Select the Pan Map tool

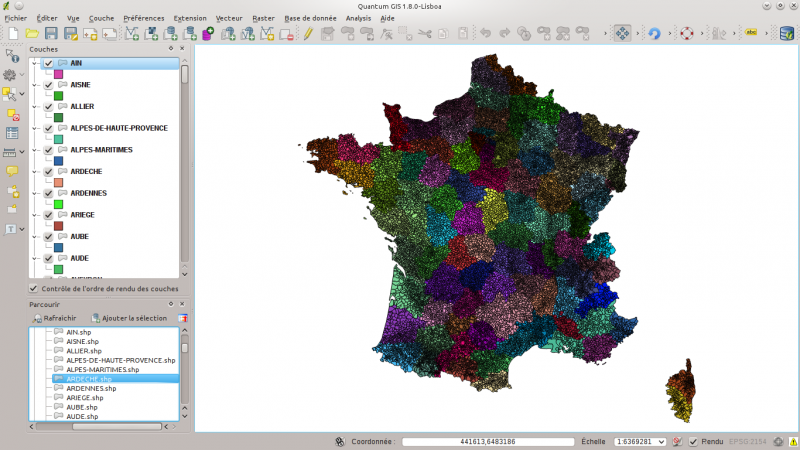point(622,34)
